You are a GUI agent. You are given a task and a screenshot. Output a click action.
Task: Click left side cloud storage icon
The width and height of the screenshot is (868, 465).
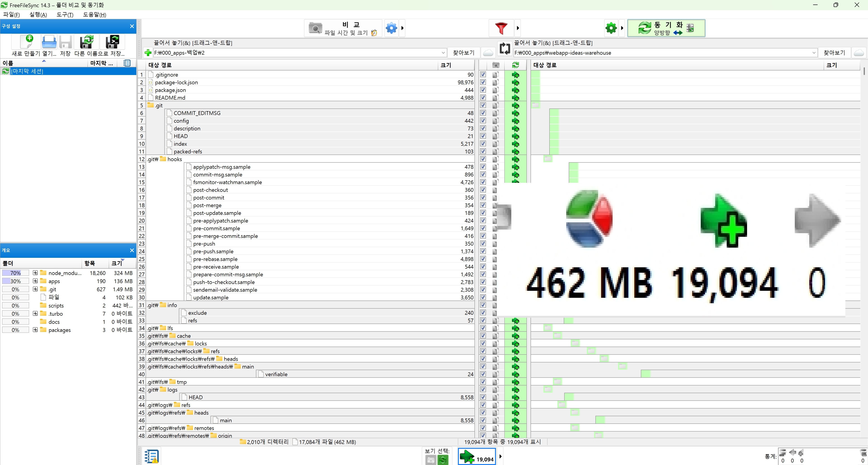click(488, 53)
